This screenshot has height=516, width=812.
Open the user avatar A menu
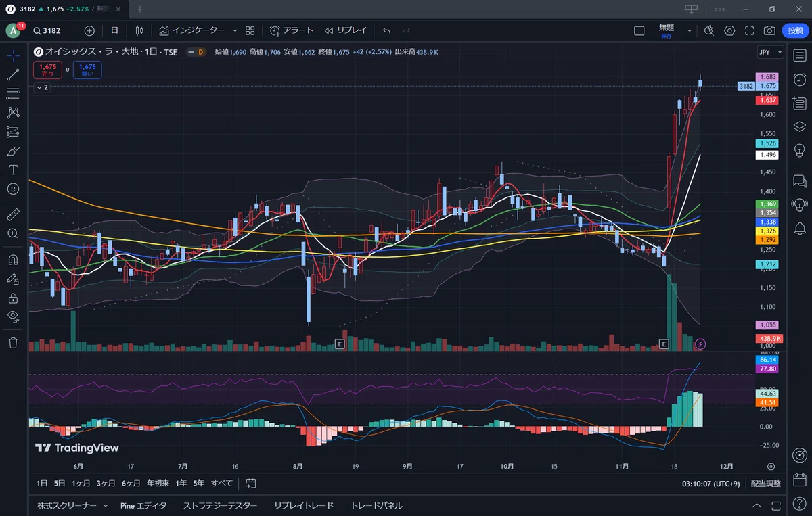click(13, 30)
